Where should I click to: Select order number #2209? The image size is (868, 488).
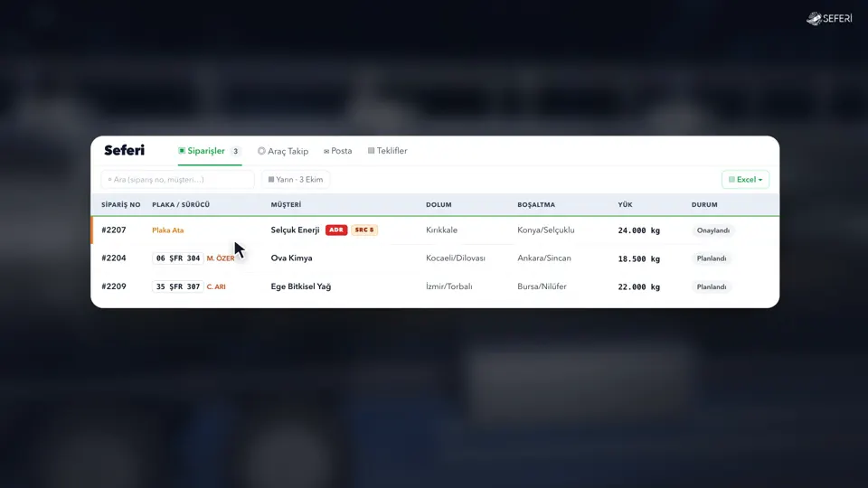click(114, 286)
